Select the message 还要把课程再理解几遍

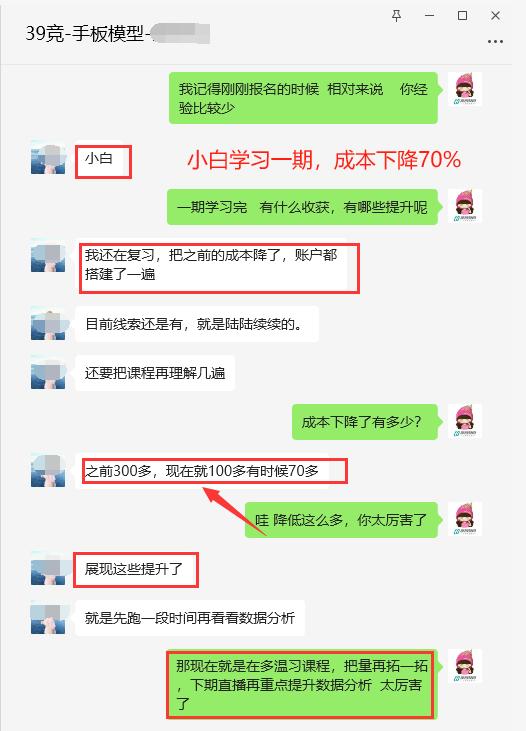point(155,373)
